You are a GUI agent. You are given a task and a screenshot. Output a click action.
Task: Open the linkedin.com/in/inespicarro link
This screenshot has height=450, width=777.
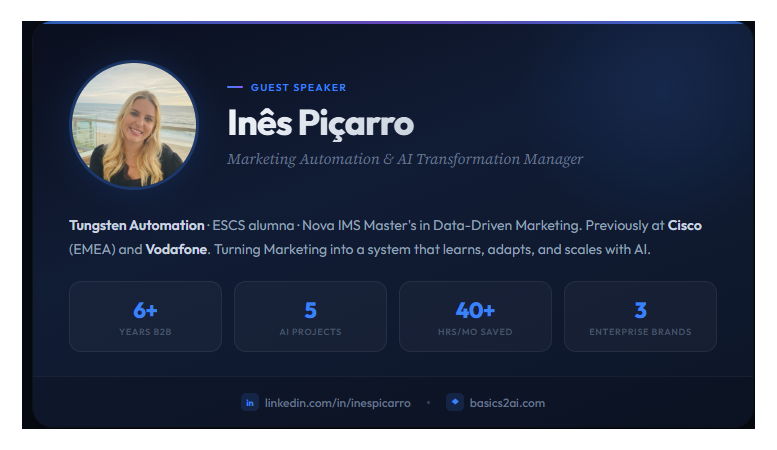point(337,403)
